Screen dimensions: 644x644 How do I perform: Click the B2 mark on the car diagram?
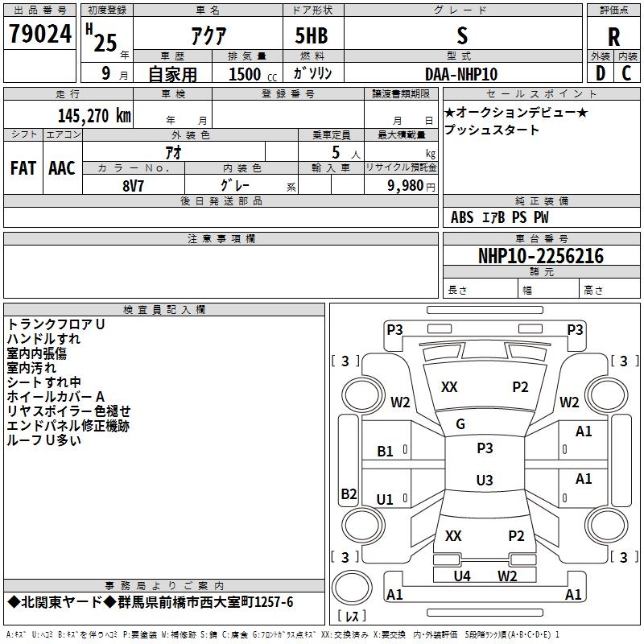pos(349,493)
